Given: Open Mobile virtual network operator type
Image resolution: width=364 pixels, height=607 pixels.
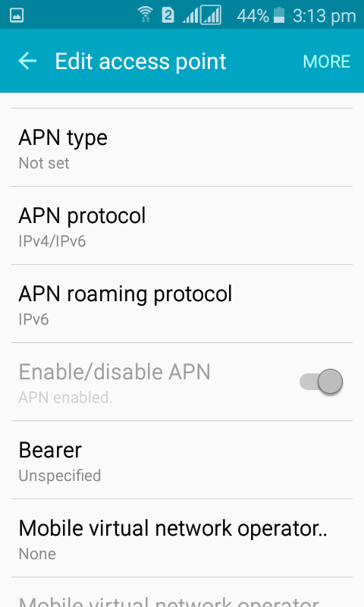Looking at the screenshot, I should (182, 539).
